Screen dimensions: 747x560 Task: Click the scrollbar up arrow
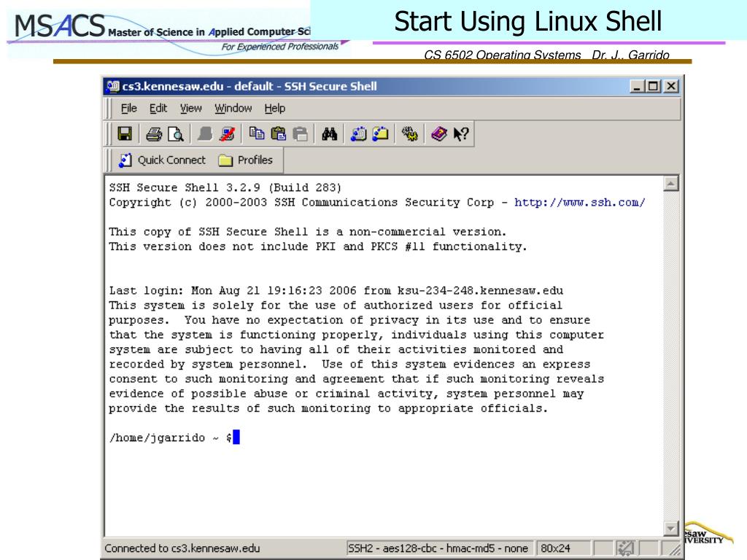point(671,183)
